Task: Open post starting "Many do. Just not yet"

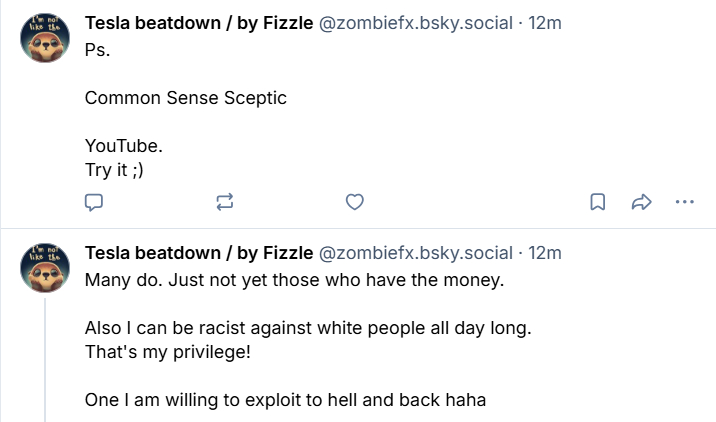Action: (x=294, y=279)
